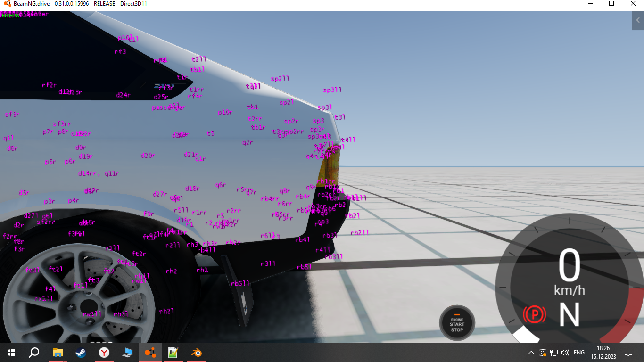This screenshot has height=362, width=644.
Task: Click the 'ft2l' node label
Action: (56, 270)
